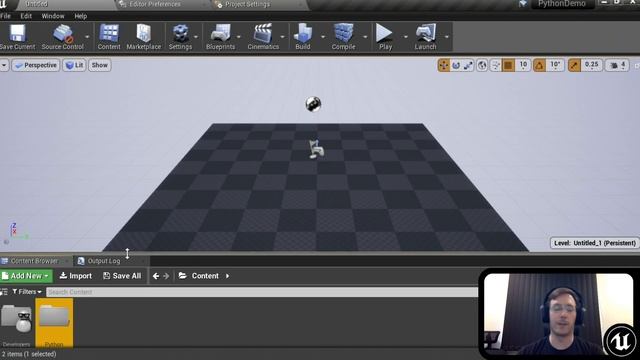Open Source Control from the toolbar

pyautogui.click(x=62, y=37)
